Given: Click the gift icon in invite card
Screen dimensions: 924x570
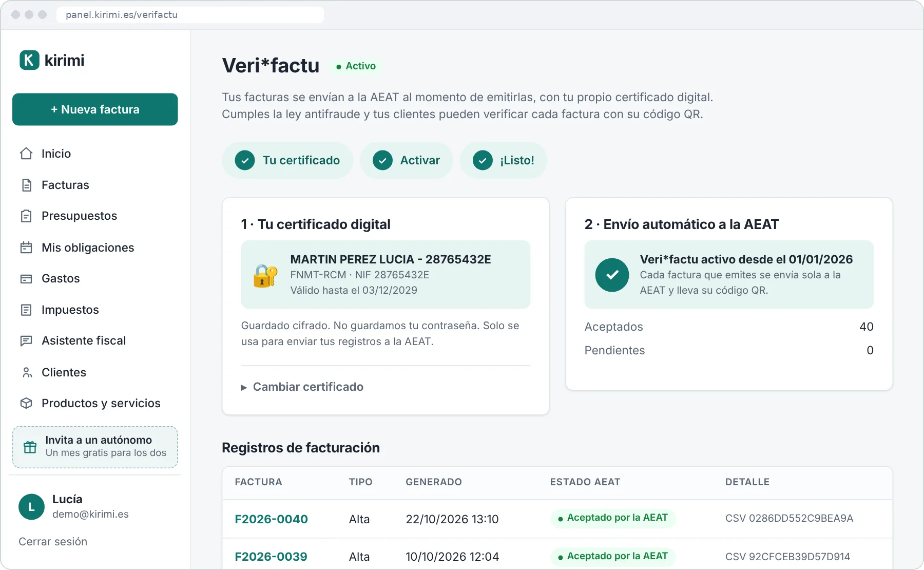Looking at the screenshot, I should pyautogui.click(x=30, y=447).
